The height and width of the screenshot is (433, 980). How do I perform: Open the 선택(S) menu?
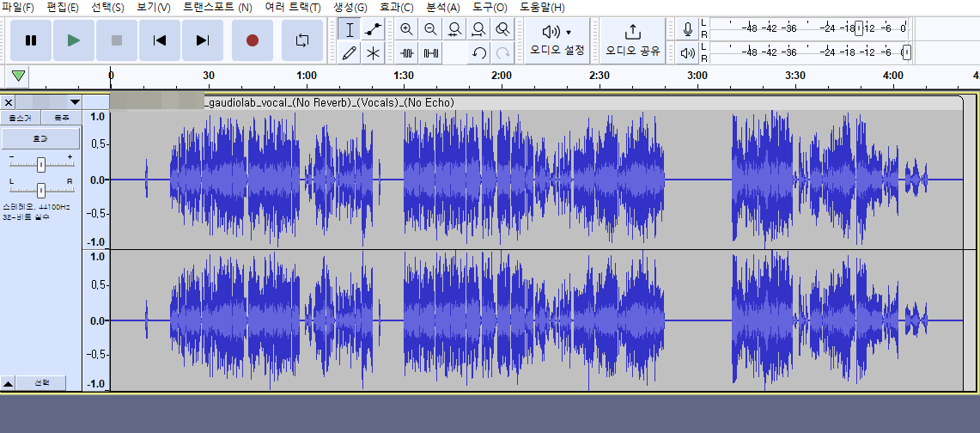107,8
